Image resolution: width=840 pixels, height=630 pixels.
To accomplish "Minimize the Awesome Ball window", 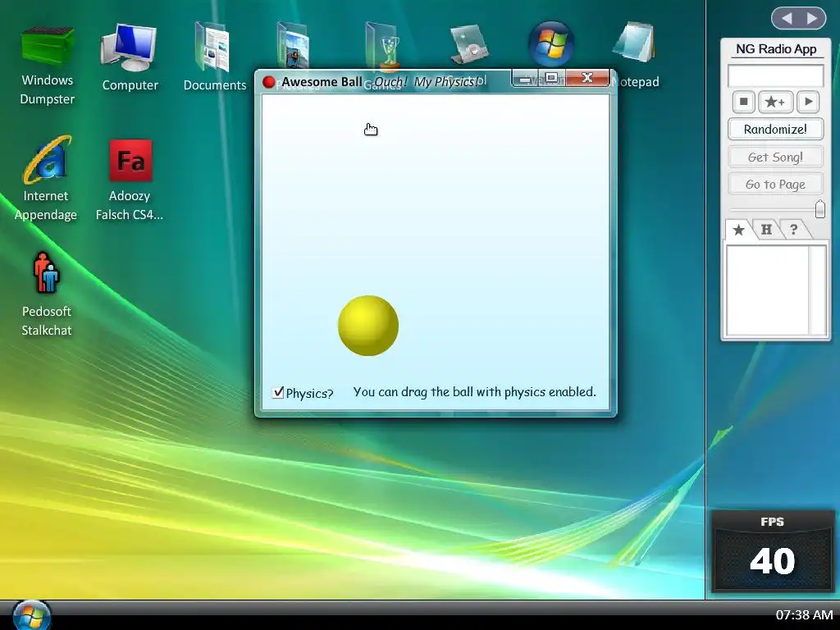I will 526,79.
